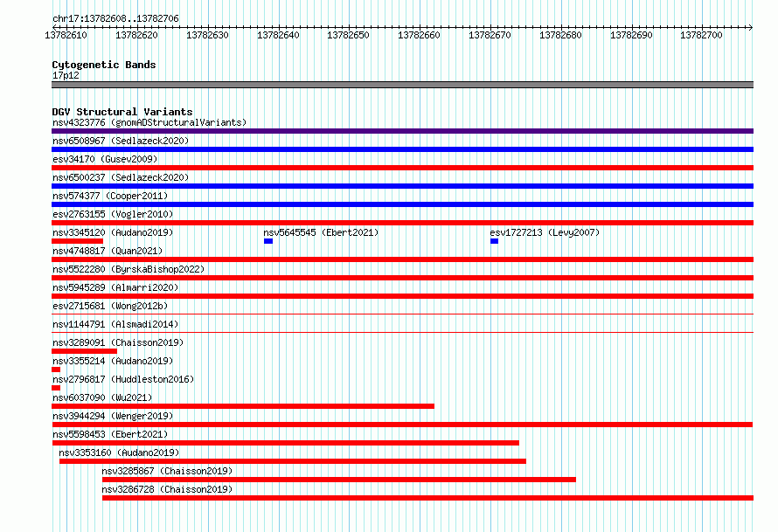Click the blue nsv574377 variant bar
Screen dimensions: 778x532
[x=402, y=204]
